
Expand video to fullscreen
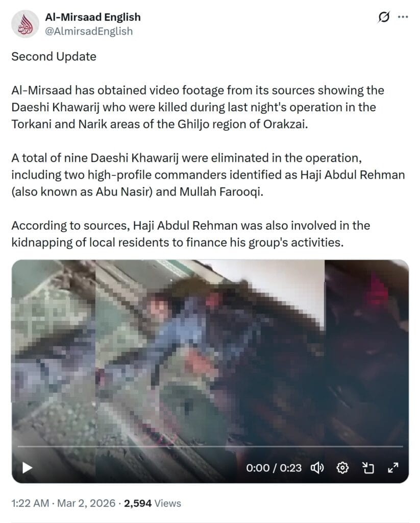click(393, 468)
